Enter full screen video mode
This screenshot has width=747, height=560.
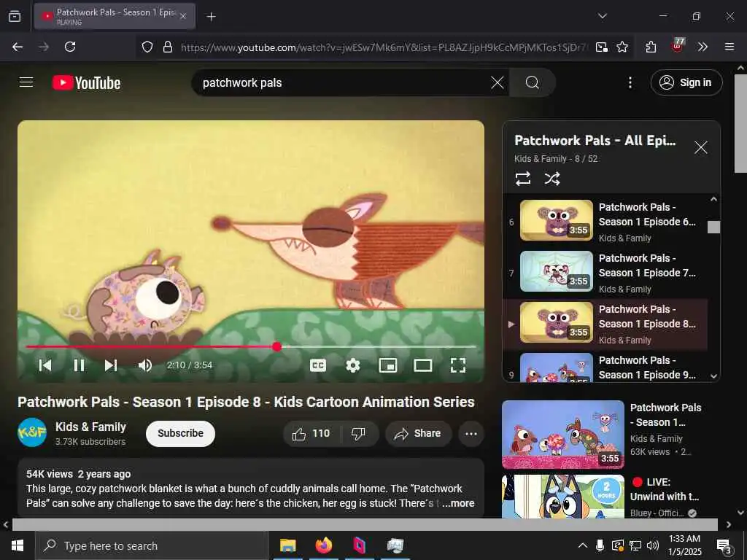coord(458,365)
